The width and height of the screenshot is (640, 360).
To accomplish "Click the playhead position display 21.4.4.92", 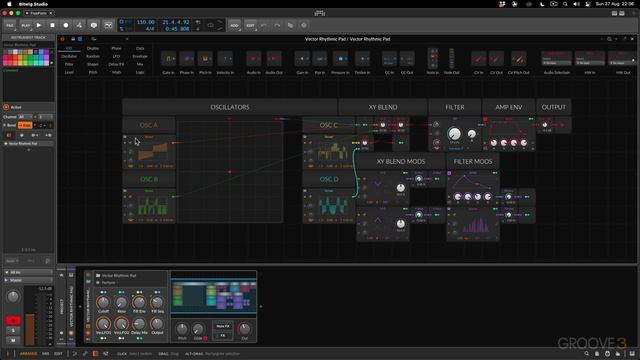I will [x=176, y=22].
